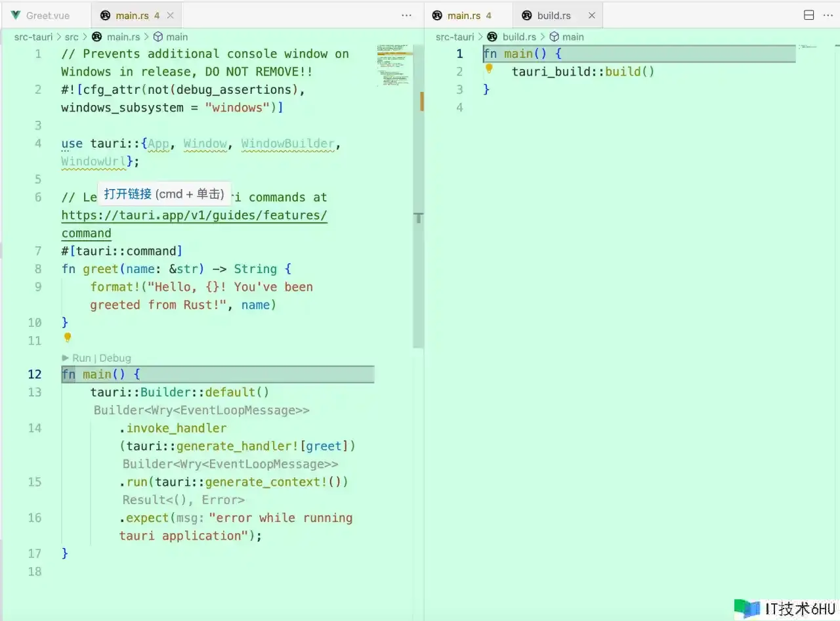Viewport: 840px width, 621px height.
Task: Click the cube symbol icon in right breadcrumb
Action: coord(554,37)
